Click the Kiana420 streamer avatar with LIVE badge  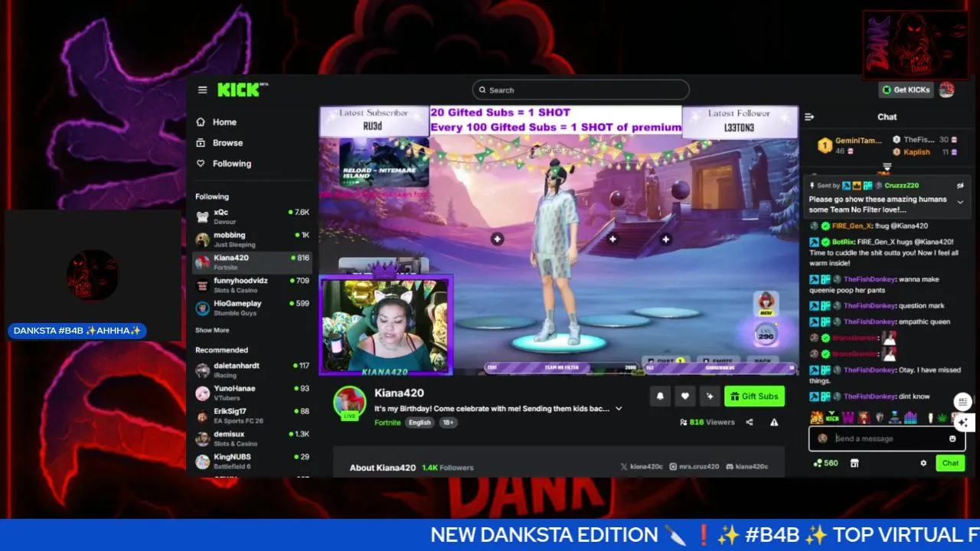[x=349, y=403]
